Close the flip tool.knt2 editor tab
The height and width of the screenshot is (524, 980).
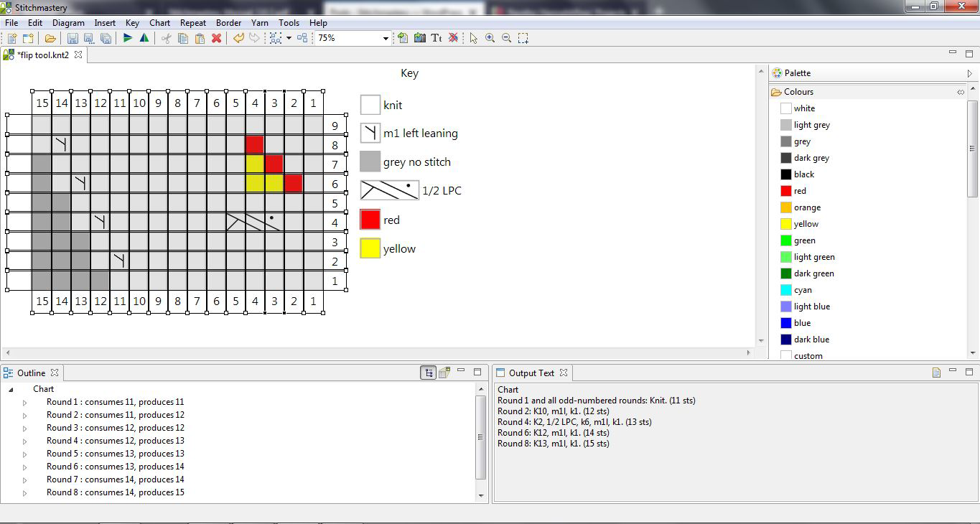78,55
